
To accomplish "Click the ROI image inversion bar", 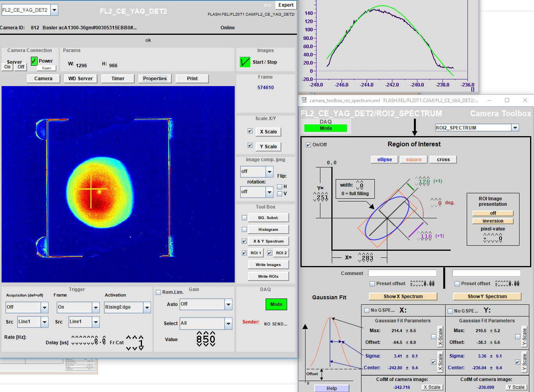I will pyautogui.click(x=493, y=221).
